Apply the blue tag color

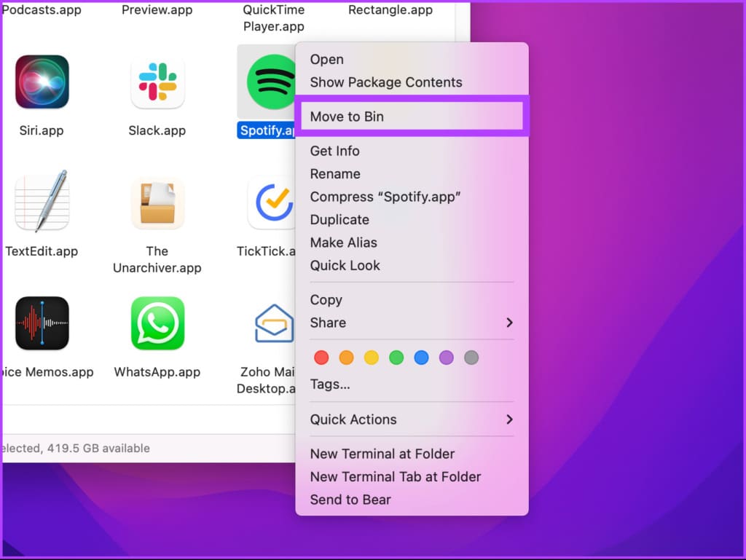[422, 358]
